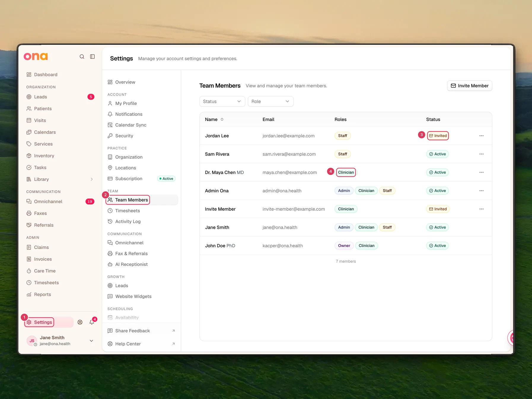Open Leads under Organization sidebar
This screenshot has width=532, height=399.
60,97
